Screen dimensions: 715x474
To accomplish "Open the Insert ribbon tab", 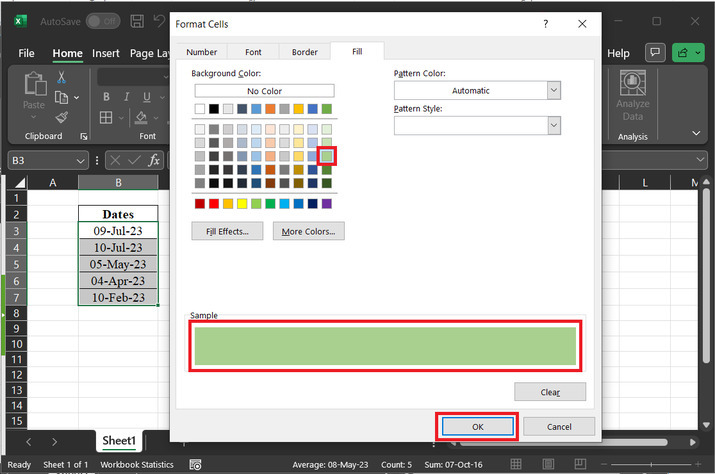I will [105, 53].
